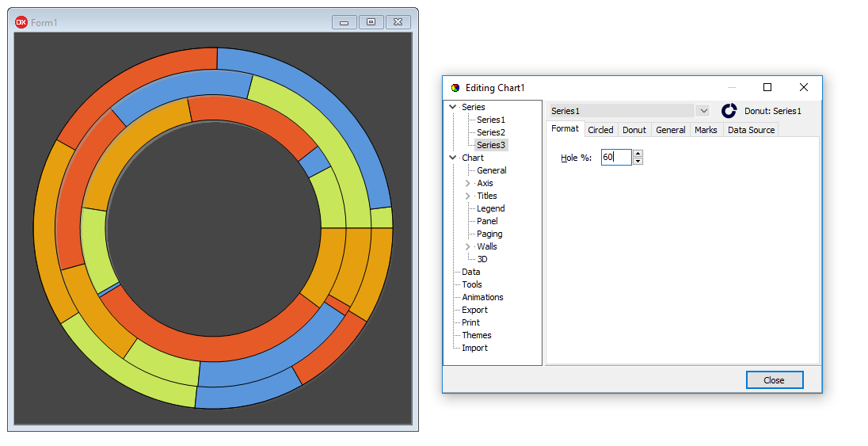
Task: Select Series2 in the tree
Action: tap(490, 132)
